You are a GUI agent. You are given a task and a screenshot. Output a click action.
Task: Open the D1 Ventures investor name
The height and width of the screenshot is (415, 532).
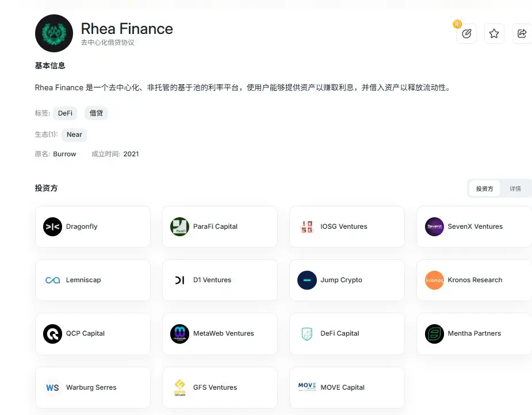click(212, 280)
